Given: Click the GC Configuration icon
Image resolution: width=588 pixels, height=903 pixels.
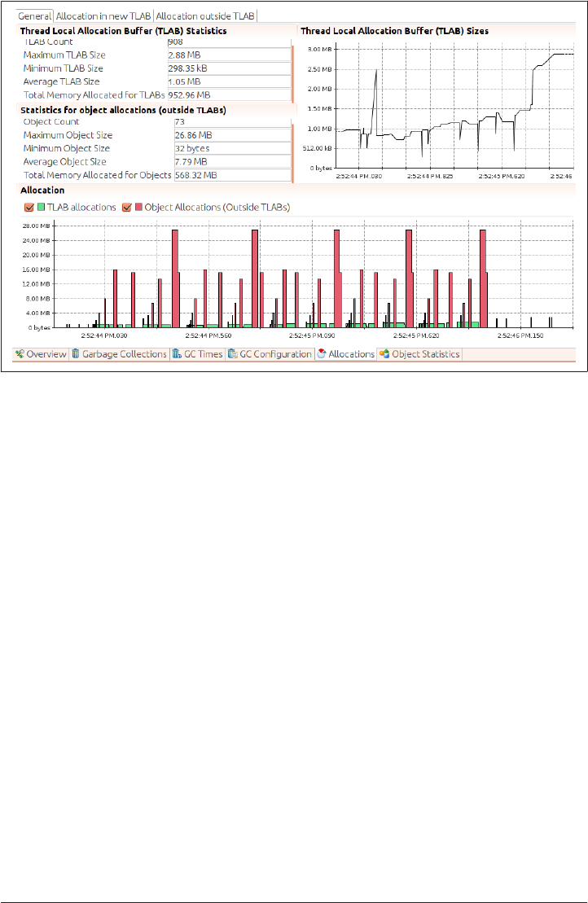Looking at the screenshot, I should [233, 353].
